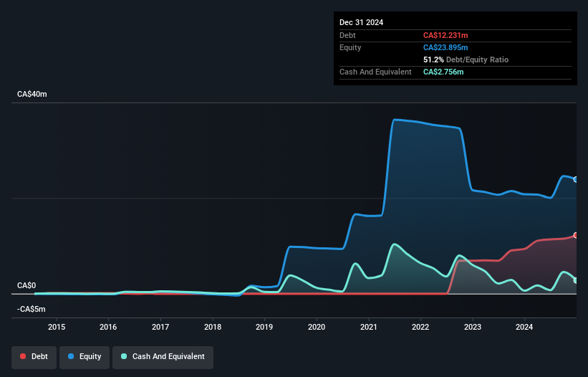588x377 pixels.
Task: Click the CA$2.756m cash value
Action: tap(443, 72)
